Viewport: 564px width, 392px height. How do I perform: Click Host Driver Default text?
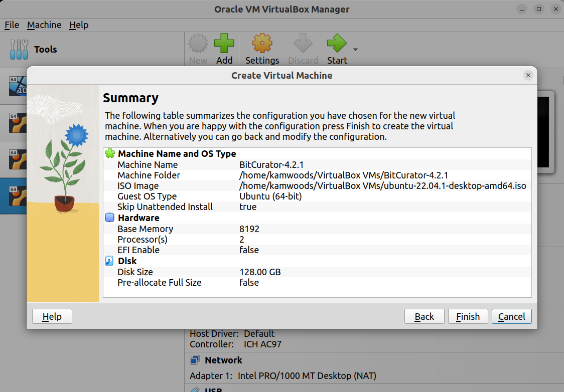(232, 334)
